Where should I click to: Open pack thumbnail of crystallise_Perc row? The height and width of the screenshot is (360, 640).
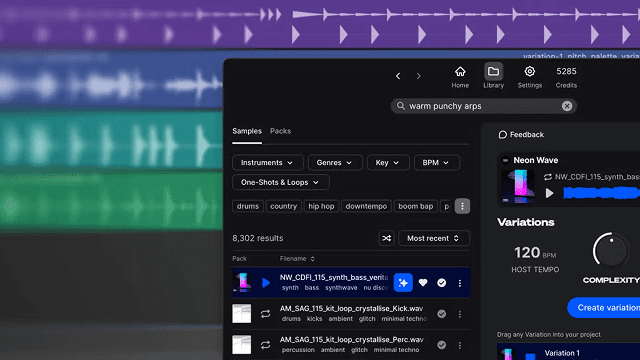[242, 345]
